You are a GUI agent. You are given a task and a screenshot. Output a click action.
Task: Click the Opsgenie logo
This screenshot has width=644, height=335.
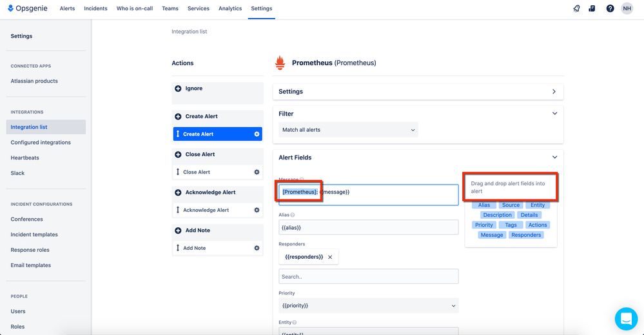pyautogui.click(x=28, y=8)
